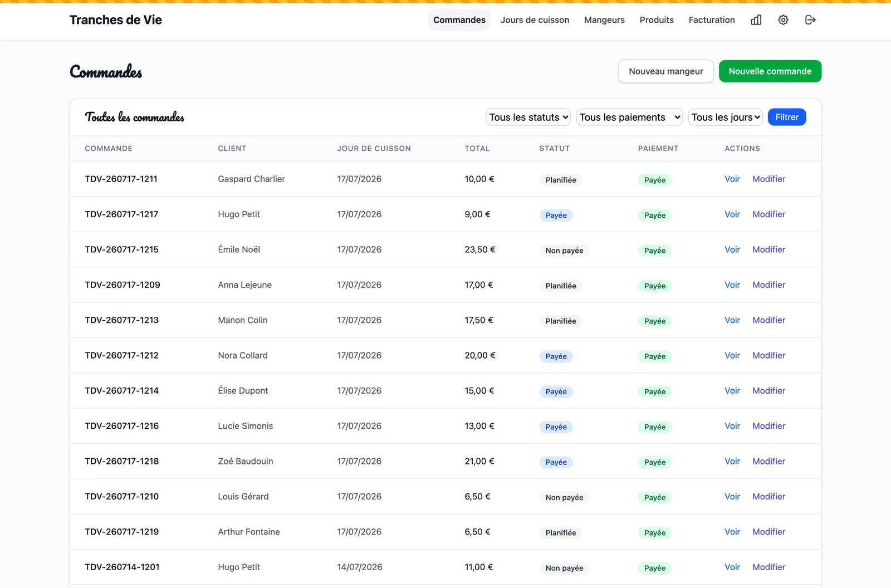Viewport: 891px width, 588px height.
Task: Edit order TDV-260714-1201
Action: click(768, 567)
